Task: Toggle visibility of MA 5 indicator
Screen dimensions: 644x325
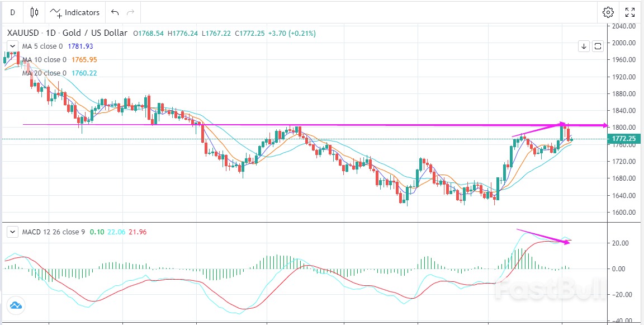Action: tap(42, 46)
